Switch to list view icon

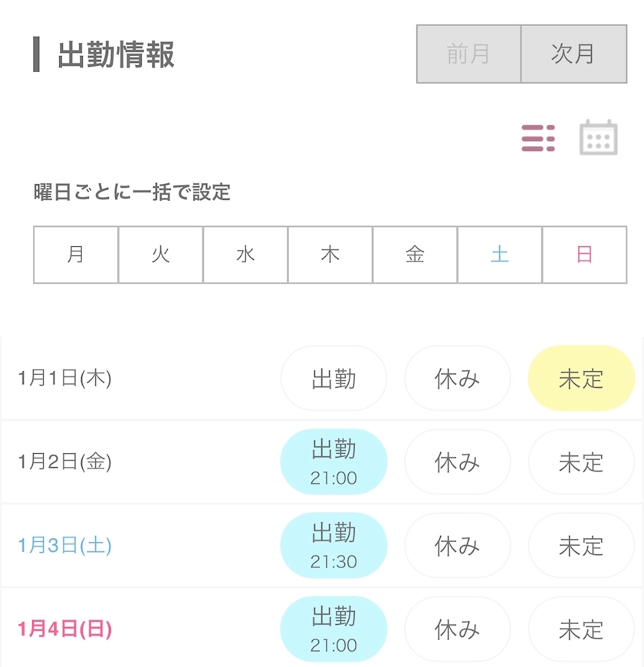click(x=538, y=138)
